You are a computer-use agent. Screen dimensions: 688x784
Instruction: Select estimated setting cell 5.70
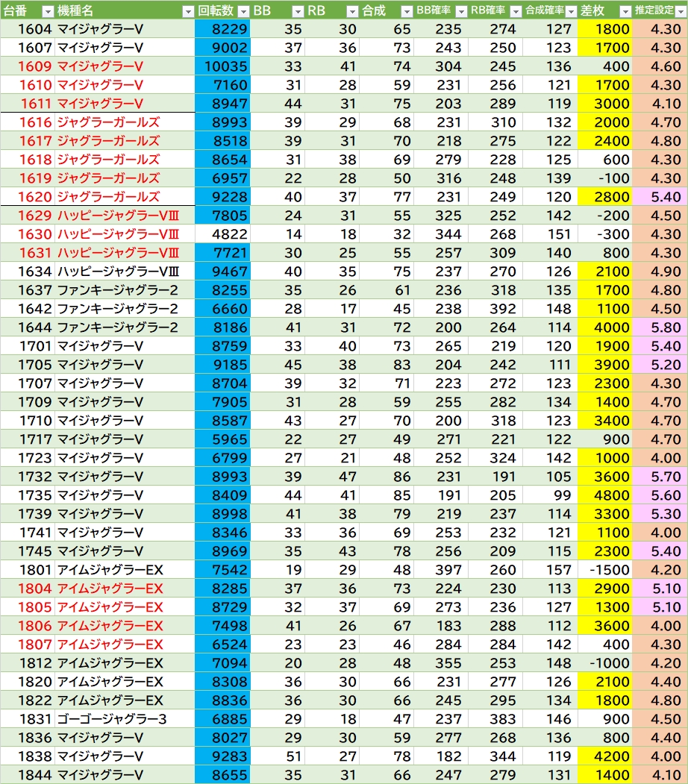click(660, 477)
